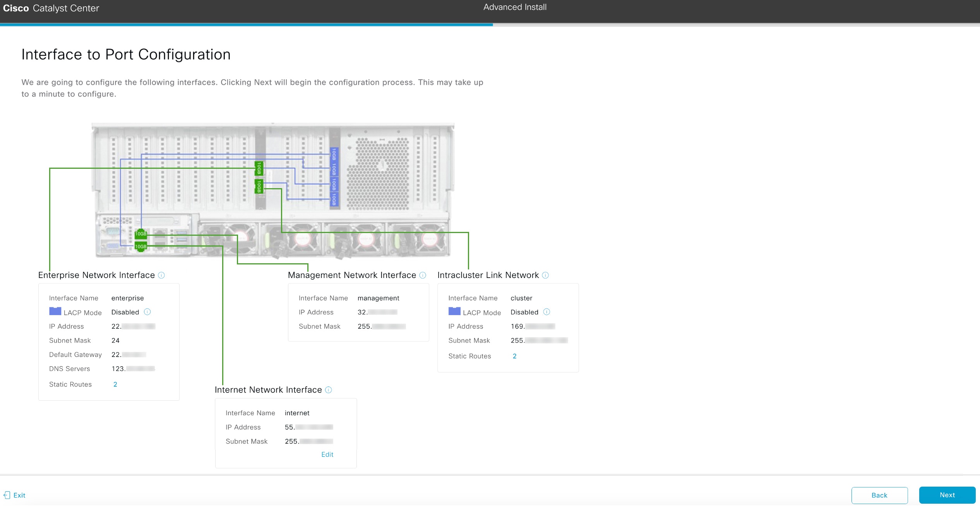Click the info icon beside Management Network Interface
Screen dimensions: 980x506
423,275
